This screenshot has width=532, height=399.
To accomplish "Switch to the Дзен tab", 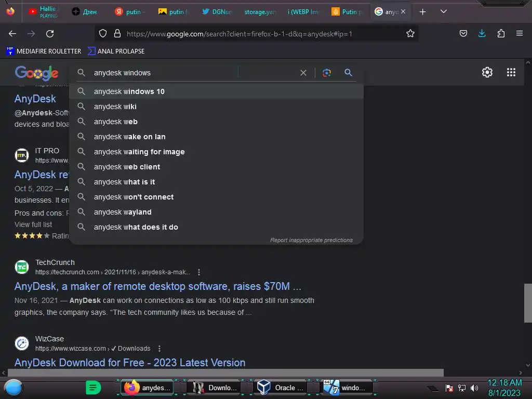I will [85, 12].
